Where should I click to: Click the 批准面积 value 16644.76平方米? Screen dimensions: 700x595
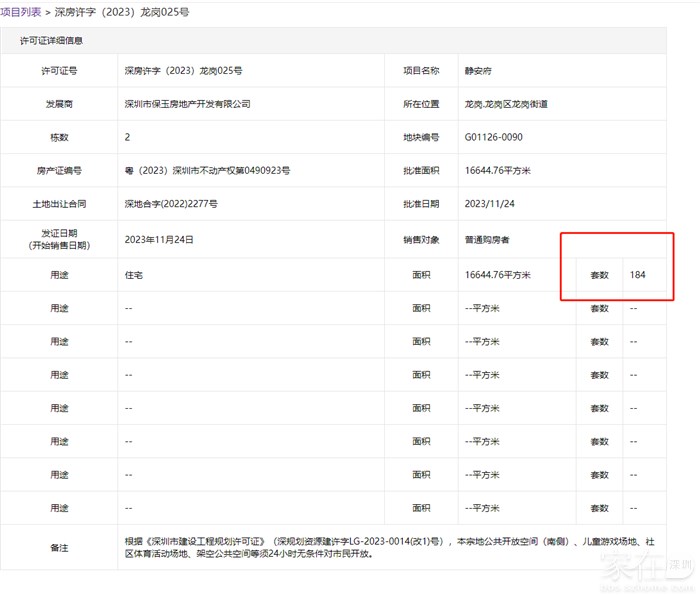(497, 171)
